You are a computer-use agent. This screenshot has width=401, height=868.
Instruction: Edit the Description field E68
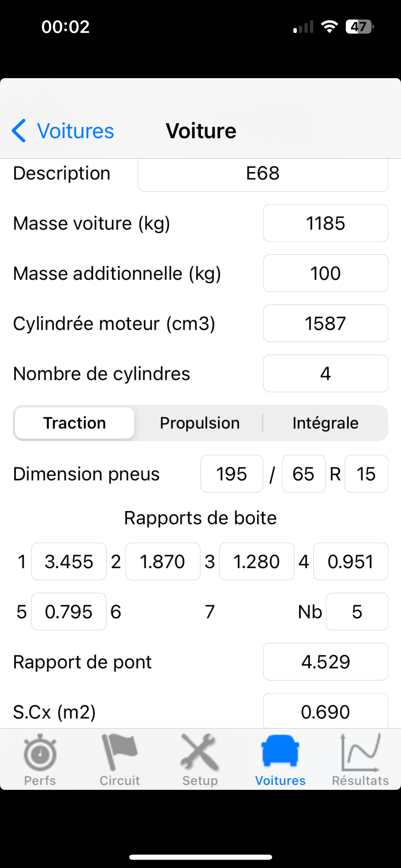(263, 173)
